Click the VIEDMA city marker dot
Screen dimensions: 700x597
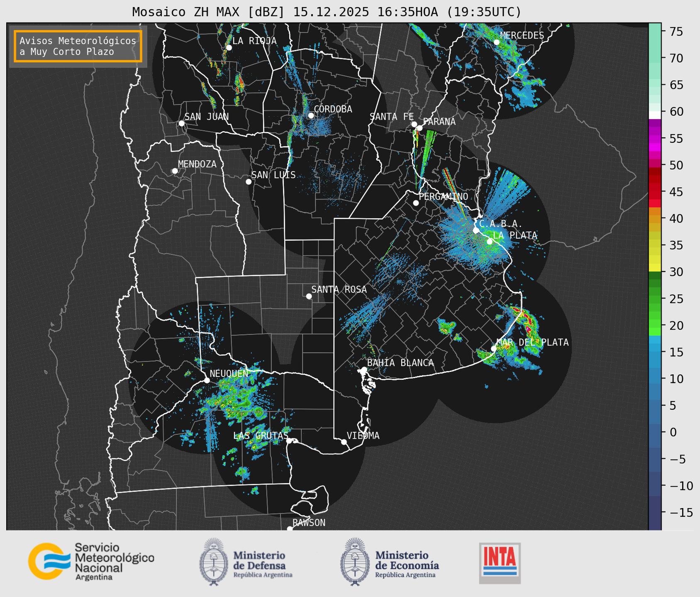(x=344, y=442)
